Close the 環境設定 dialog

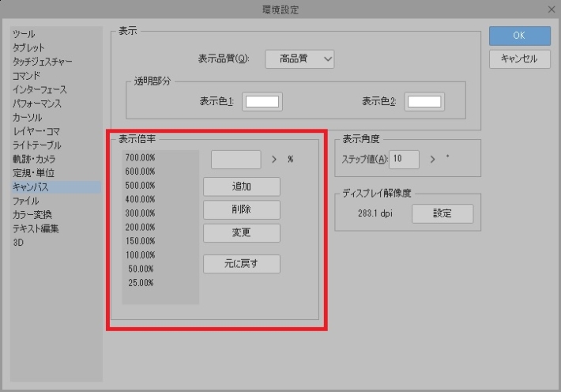552,9
